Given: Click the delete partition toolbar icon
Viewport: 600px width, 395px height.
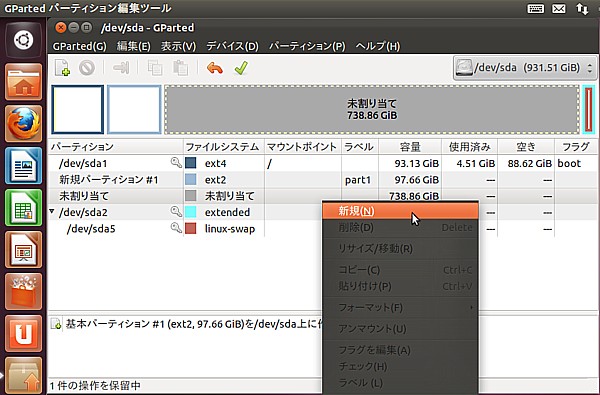Looking at the screenshot, I should (87, 68).
